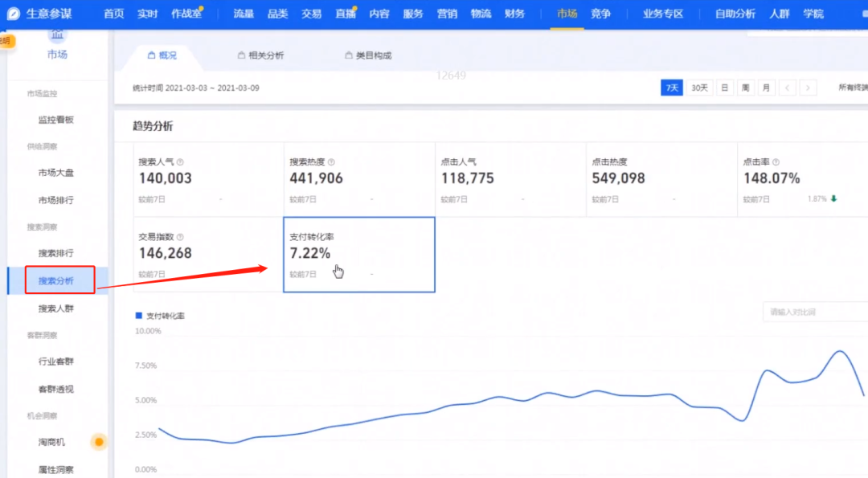Open the 业务专区 menu

(x=662, y=14)
